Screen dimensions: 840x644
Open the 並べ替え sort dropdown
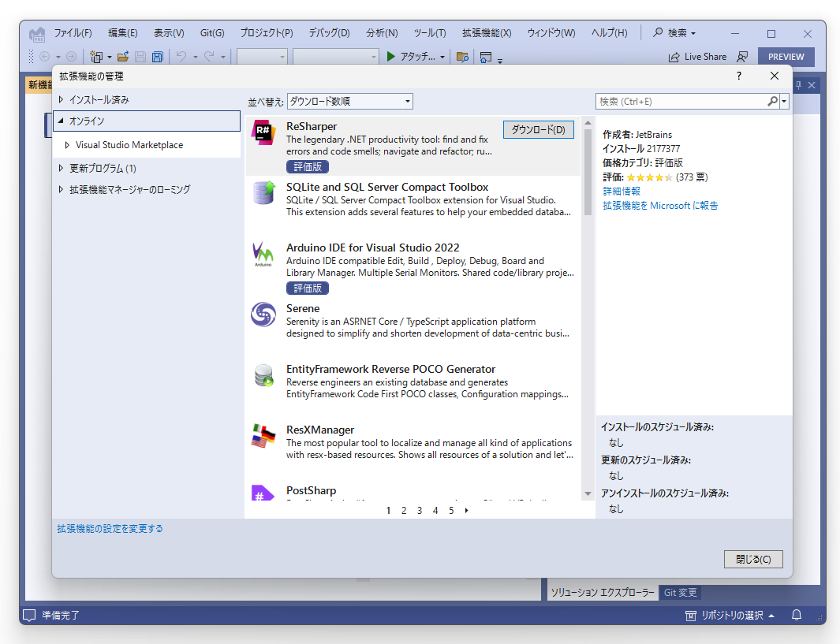click(x=350, y=101)
